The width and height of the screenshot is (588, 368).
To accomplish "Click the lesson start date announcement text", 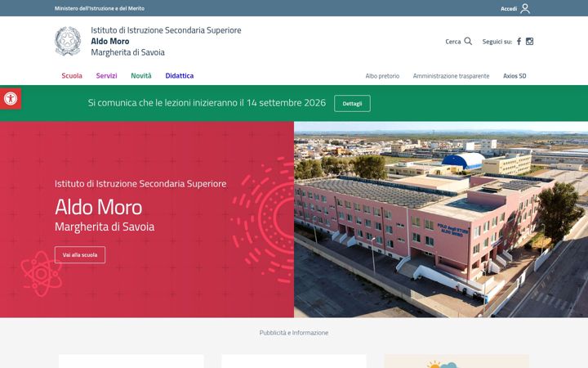I will [x=207, y=103].
